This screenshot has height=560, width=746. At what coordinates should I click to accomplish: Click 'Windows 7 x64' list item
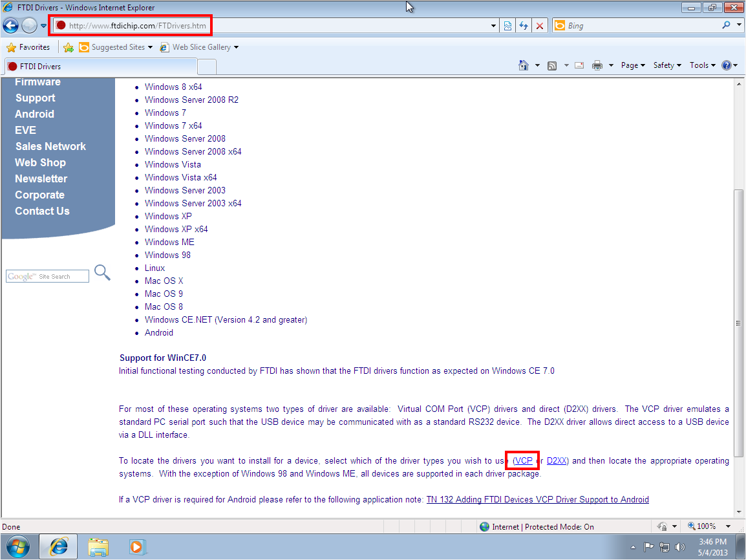pyautogui.click(x=173, y=125)
